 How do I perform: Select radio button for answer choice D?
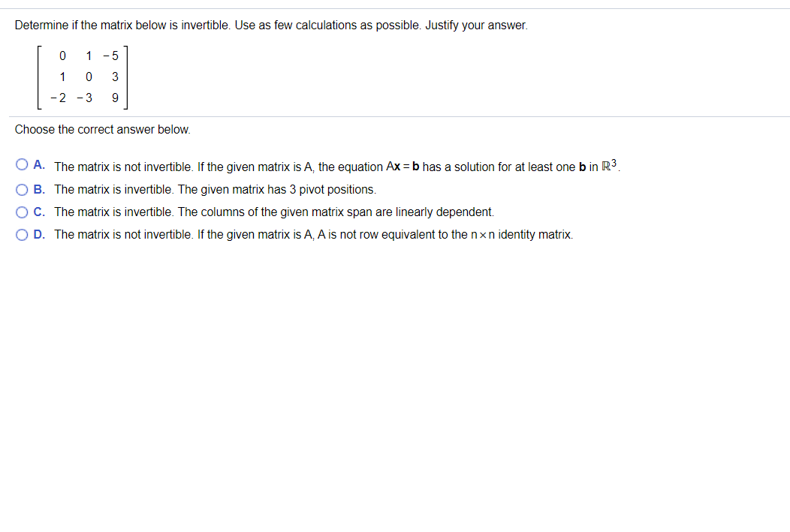coord(22,234)
